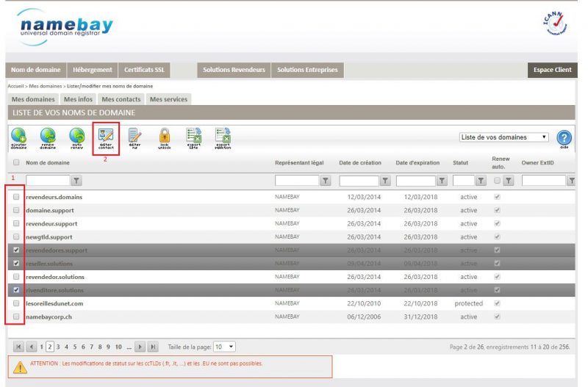Click the Représentant légal filter funnel
Viewport: 588px width, 387px height.
[x=325, y=181]
